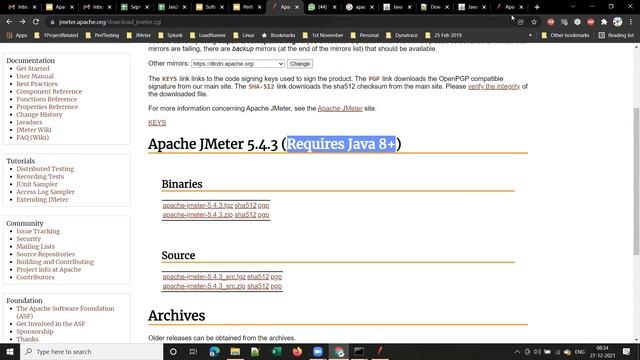Open Excel from the taskbar

[276, 351]
